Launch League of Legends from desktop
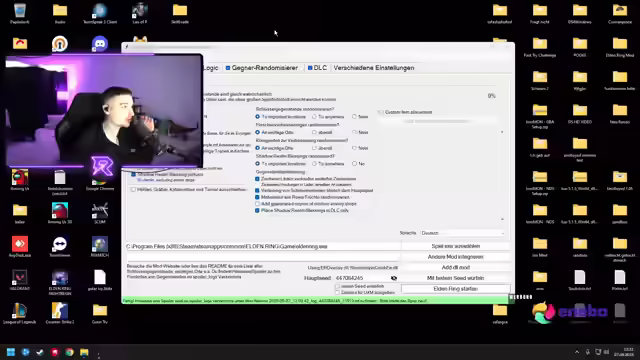 coord(20,313)
